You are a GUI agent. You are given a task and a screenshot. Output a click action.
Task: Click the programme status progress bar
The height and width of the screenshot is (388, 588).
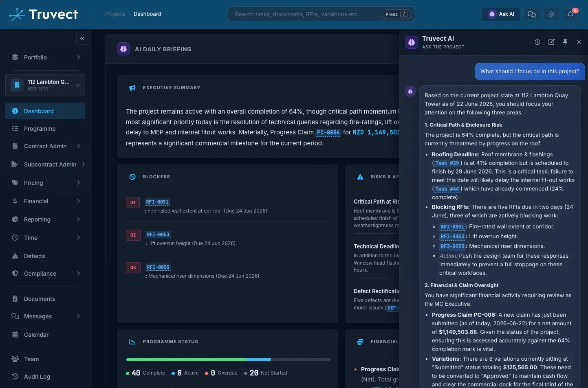(x=228, y=360)
